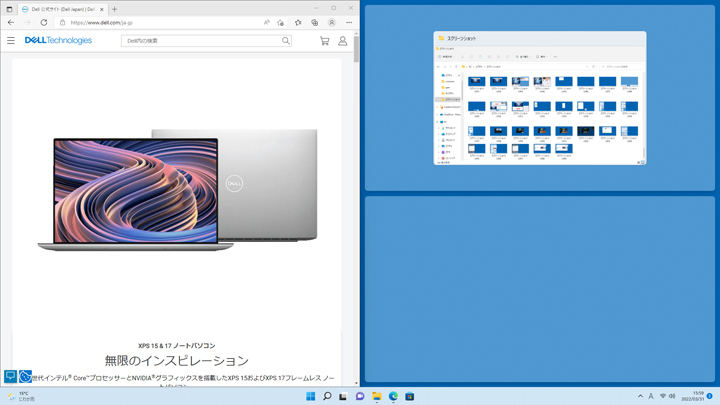Click the XPS laptop hero image
This screenshot has height=405, width=720.
(177, 190)
